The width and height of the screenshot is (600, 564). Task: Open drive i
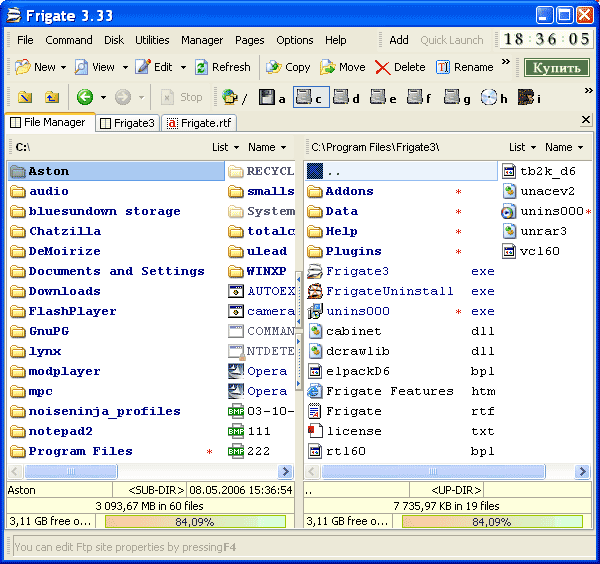529,98
